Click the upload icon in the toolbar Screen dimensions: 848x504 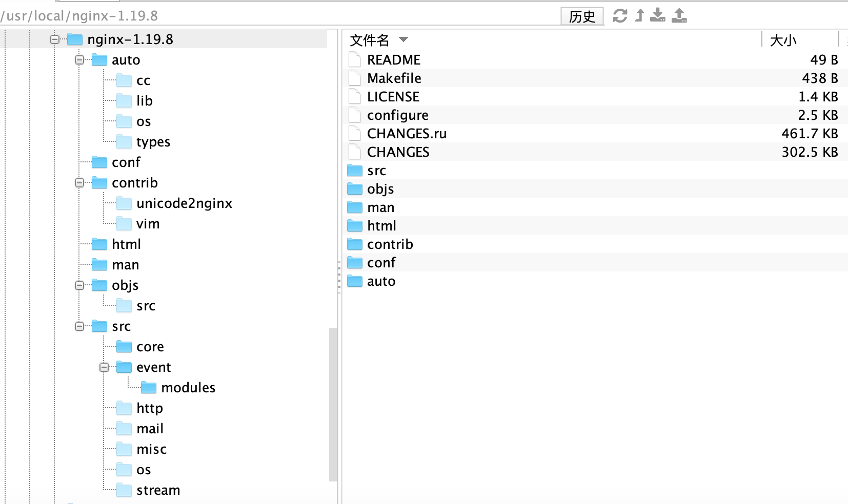pos(679,15)
